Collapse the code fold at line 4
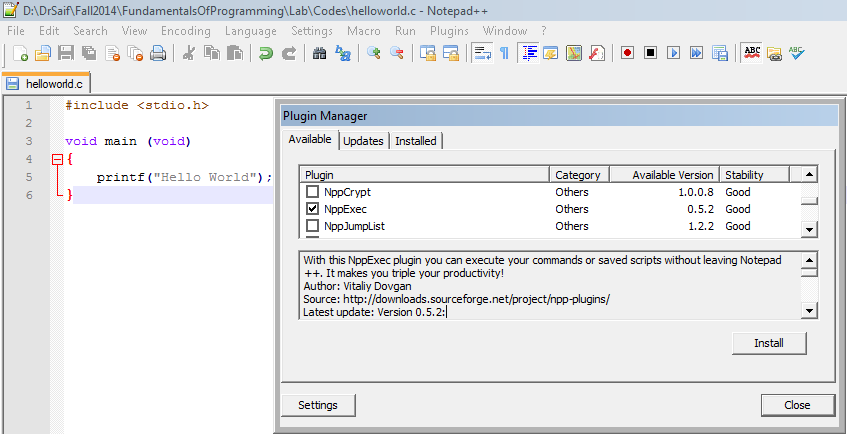Screen dimensions: 847x434 click(x=57, y=159)
